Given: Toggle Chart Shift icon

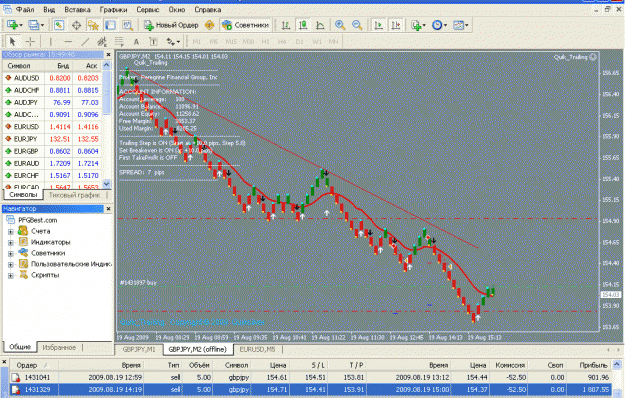Looking at the screenshot, I should click(x=395, y=25).
